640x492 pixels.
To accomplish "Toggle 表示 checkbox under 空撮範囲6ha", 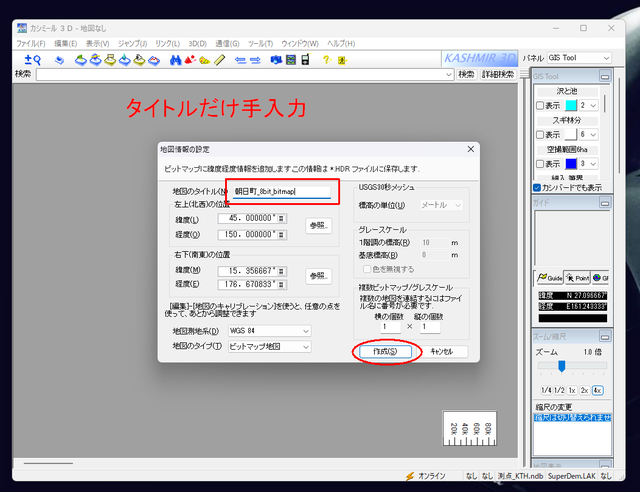I will (x=540, y=164).
